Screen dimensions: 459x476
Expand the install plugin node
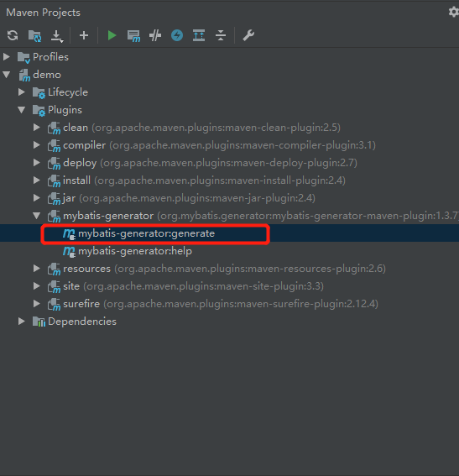[x=37, y=180]
